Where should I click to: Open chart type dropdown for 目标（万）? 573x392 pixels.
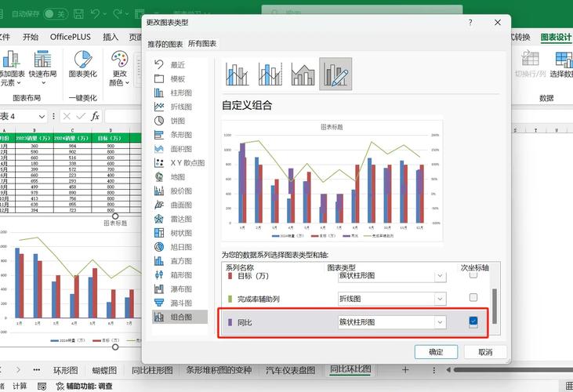(x=440, y=276)
